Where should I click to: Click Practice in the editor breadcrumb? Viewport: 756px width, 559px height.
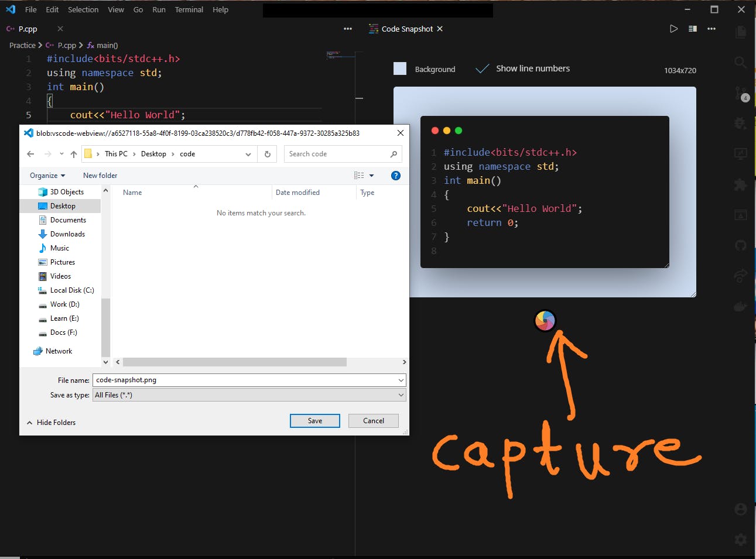click(x=22, y=45)
